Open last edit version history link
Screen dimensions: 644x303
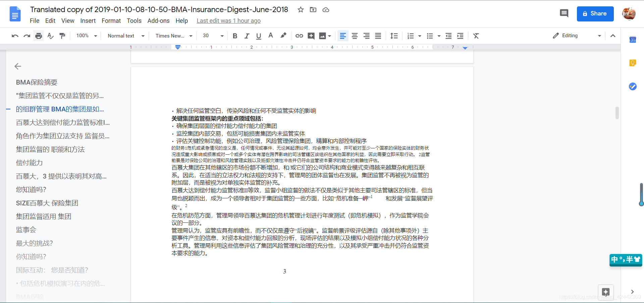click(x=229, y=21)
